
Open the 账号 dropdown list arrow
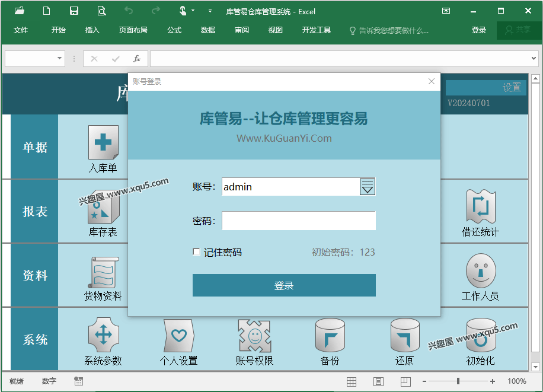coord(368,187)
